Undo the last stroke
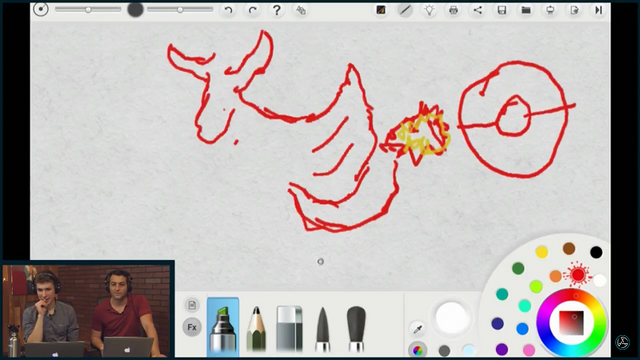Screen dimensions: 640x360 (229, 10)
